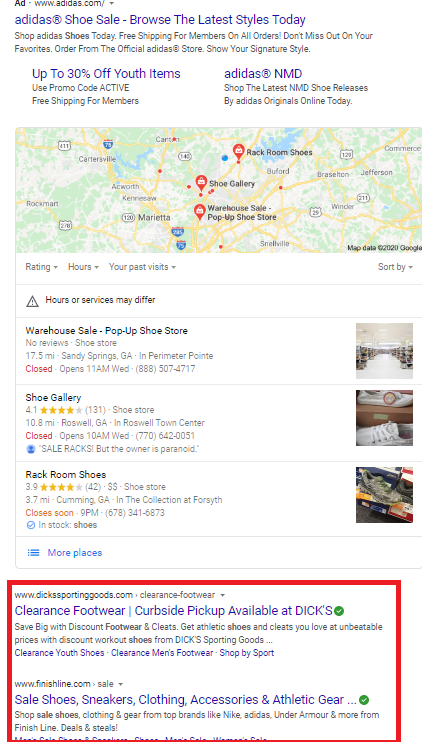422x742 pixels.
Task: Click the More places list icon
Action: tap(33, 553)
